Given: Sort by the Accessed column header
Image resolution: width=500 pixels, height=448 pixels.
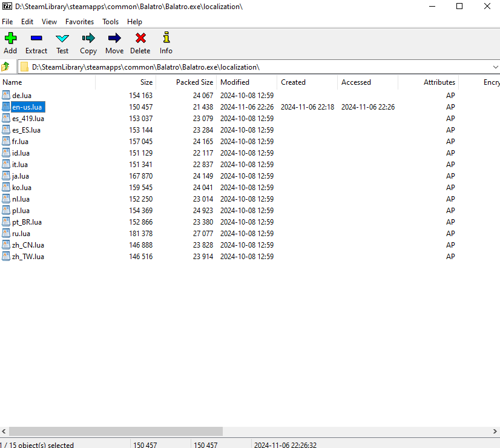Looking at the screenshot, I should pos(367,82).
